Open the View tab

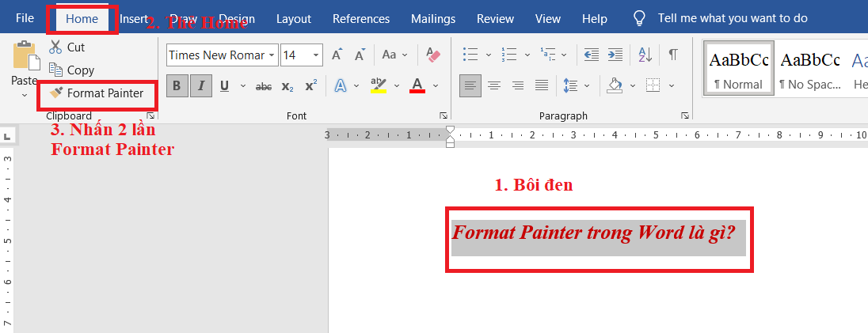pyautogui.click(x=548, y=19)
